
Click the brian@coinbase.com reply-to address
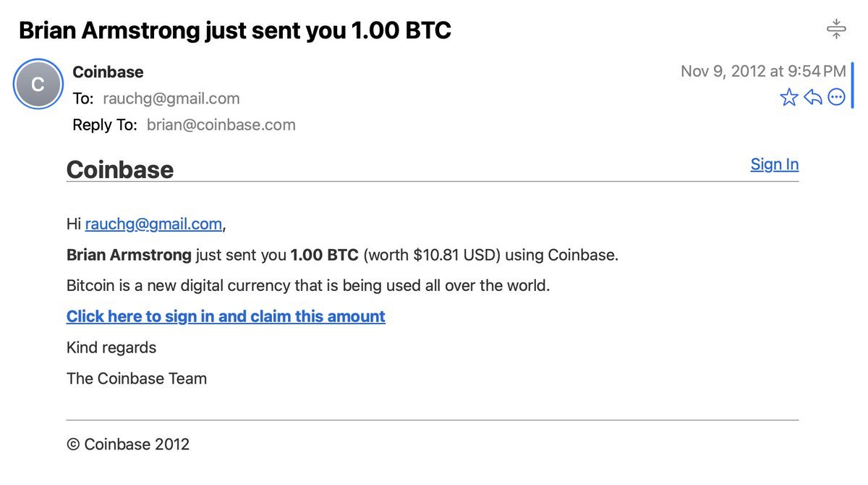pos(221,125)
